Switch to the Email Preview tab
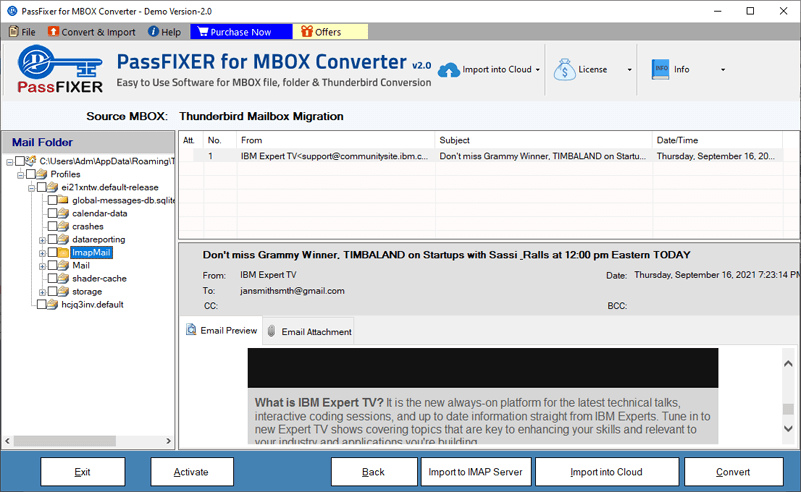 (222, 331)
